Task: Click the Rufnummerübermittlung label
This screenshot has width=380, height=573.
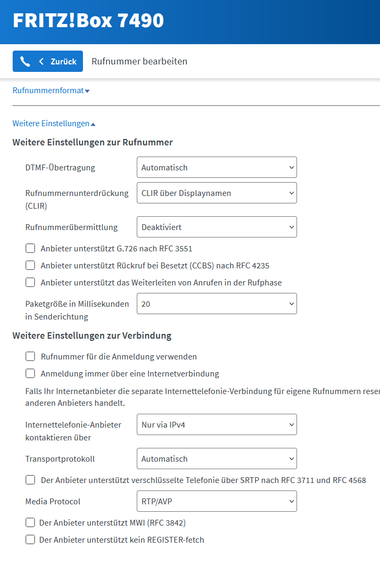Action: (x=72, y=227)
